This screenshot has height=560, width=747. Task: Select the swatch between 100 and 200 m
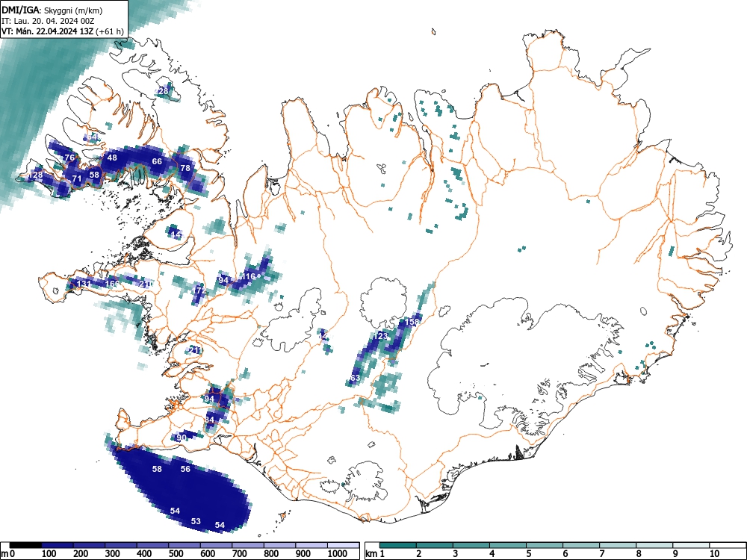58,545
